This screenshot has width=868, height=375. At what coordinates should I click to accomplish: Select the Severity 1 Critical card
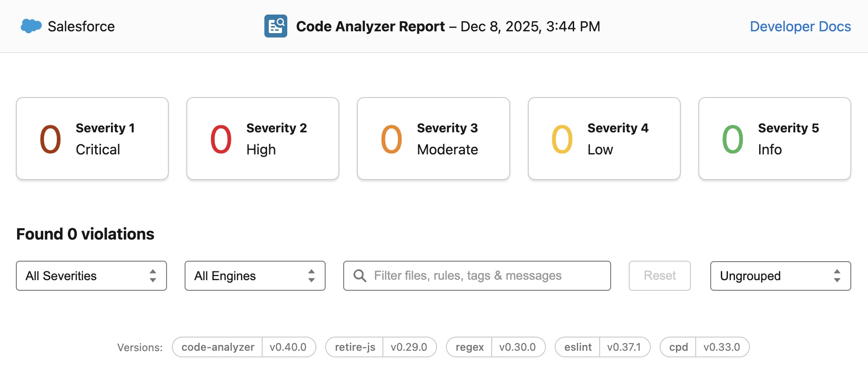pyautogui.click(x=93, y=139)
